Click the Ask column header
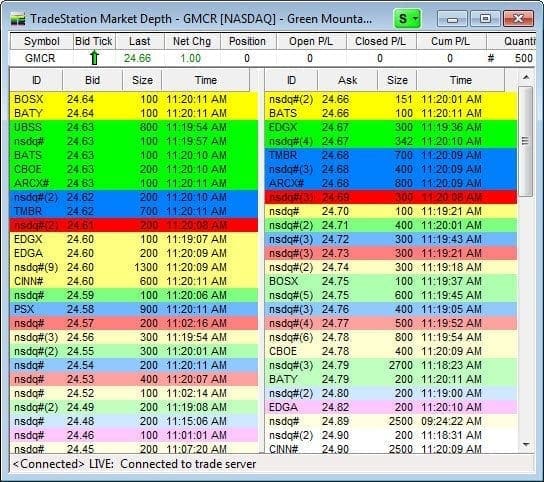This screenshot has width=544, height=482. 347,80
